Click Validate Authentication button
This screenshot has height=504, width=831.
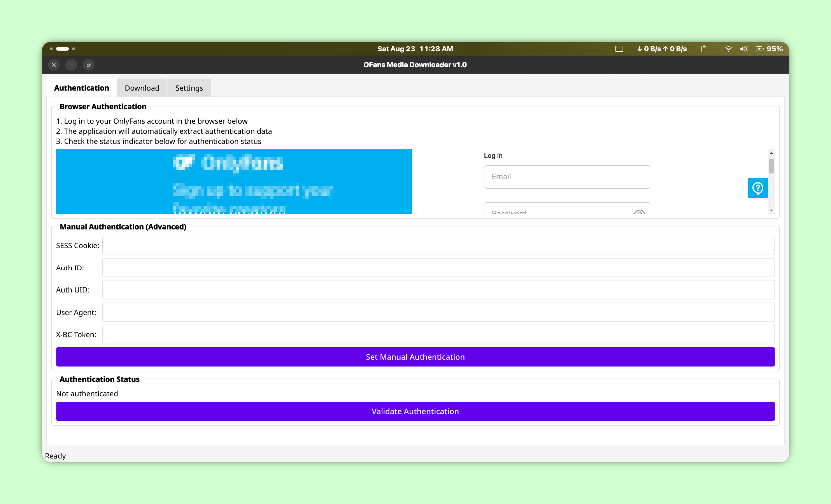(x=415, y=411)
